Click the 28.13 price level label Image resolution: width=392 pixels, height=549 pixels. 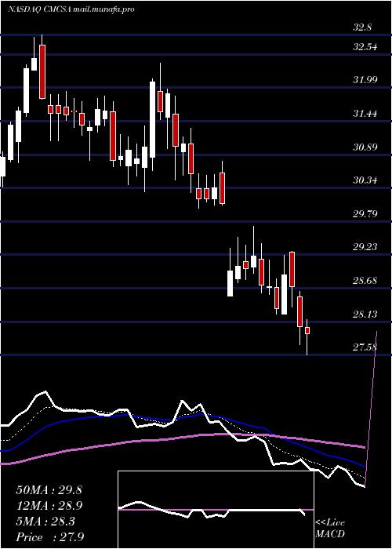(365, 314)
